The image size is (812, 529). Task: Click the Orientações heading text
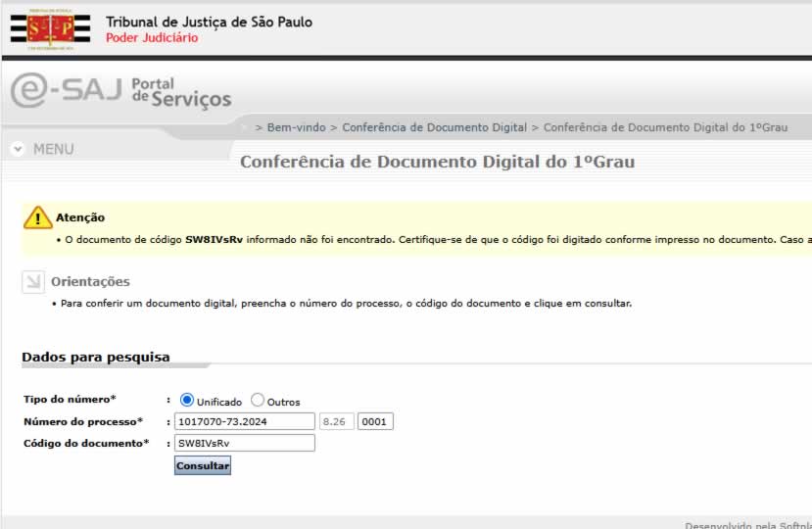[91, 282]
